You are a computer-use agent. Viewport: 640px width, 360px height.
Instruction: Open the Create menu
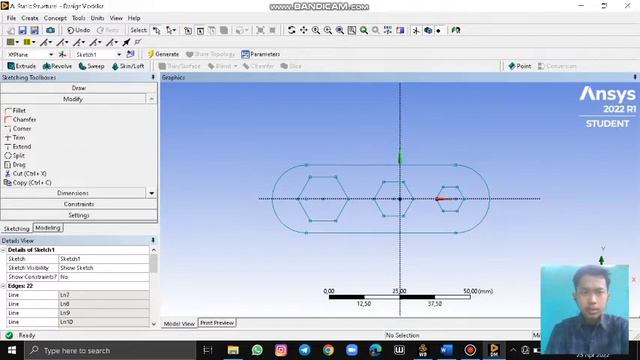30,18
